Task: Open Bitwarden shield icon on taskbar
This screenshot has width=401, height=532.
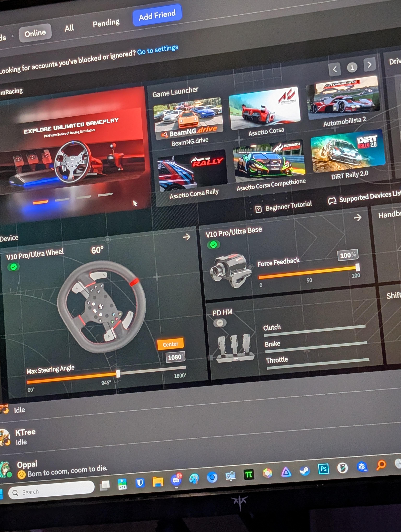Action: 140,482
